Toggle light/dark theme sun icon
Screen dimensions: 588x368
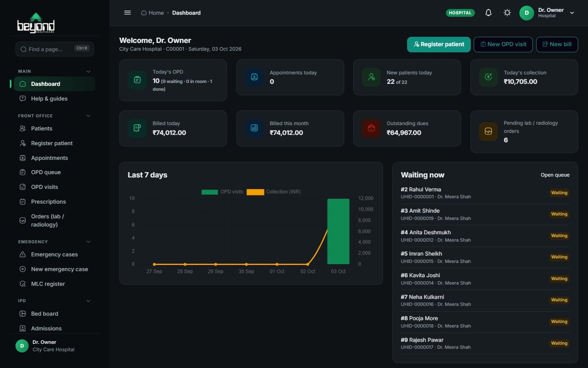[507, 13]
